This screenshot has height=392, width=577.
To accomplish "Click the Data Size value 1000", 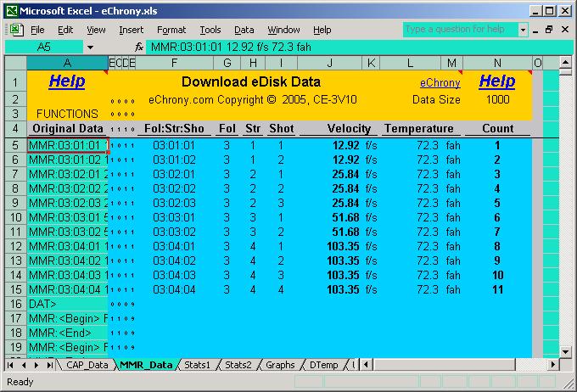I will point(497,100).
